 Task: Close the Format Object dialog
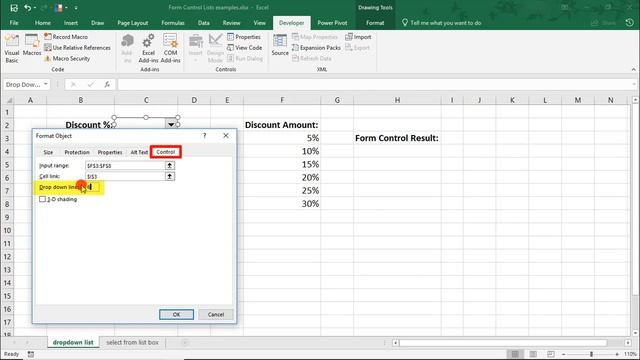226,136
